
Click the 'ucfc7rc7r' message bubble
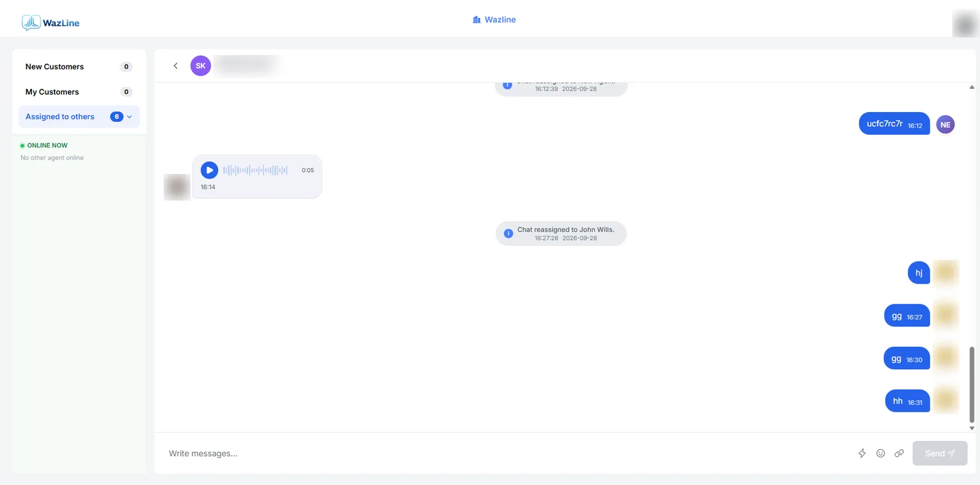coord(894,124)
